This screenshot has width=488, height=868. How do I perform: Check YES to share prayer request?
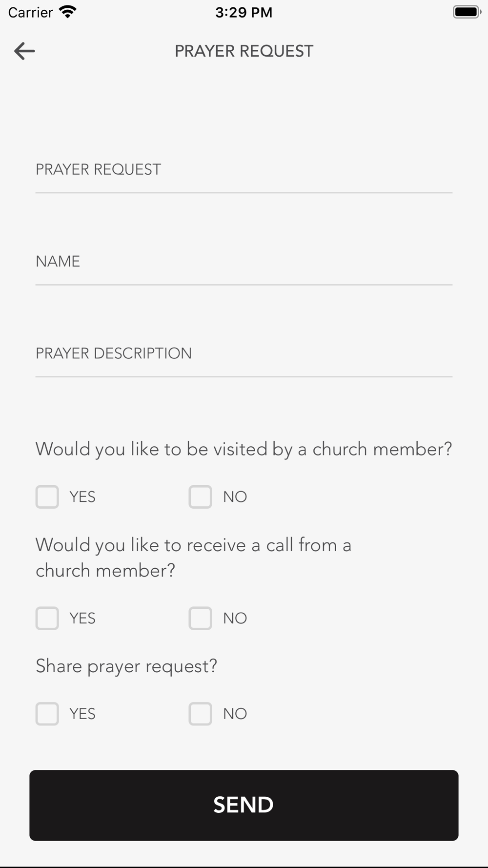click(47, 714)
